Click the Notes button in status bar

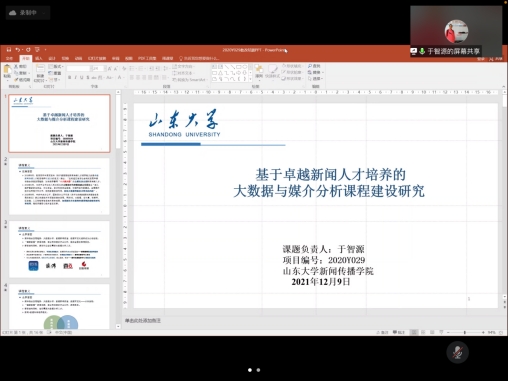pyautogui.click(x=383, y=332)
